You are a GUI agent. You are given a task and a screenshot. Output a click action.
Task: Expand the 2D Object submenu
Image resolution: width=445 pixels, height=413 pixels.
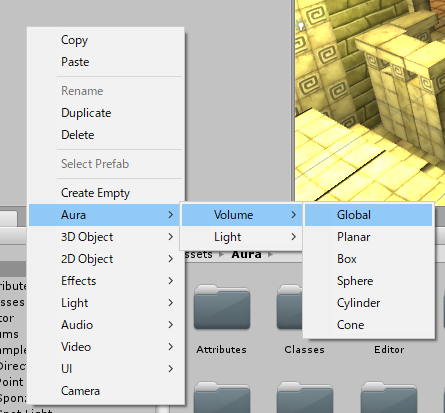(106, 259)
